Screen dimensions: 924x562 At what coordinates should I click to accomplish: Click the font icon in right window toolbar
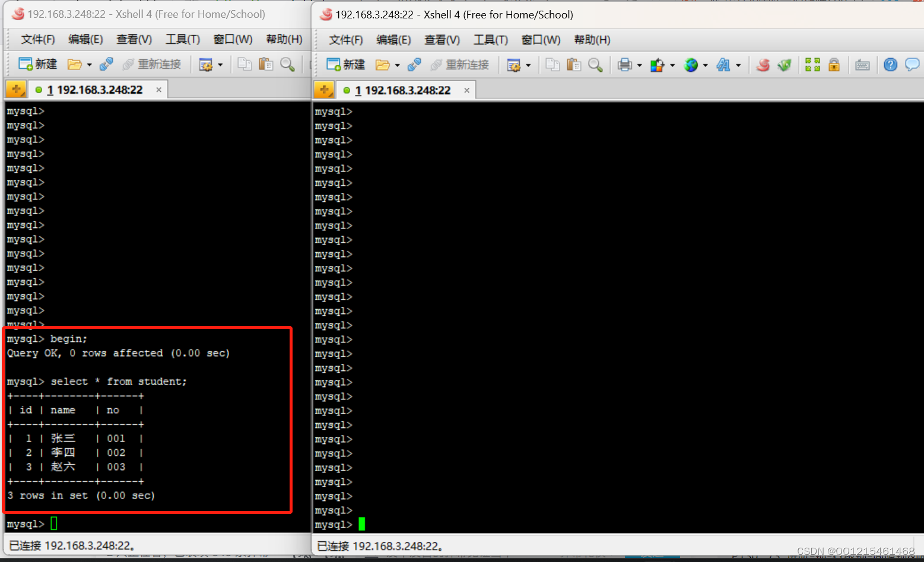click(723, 65)
